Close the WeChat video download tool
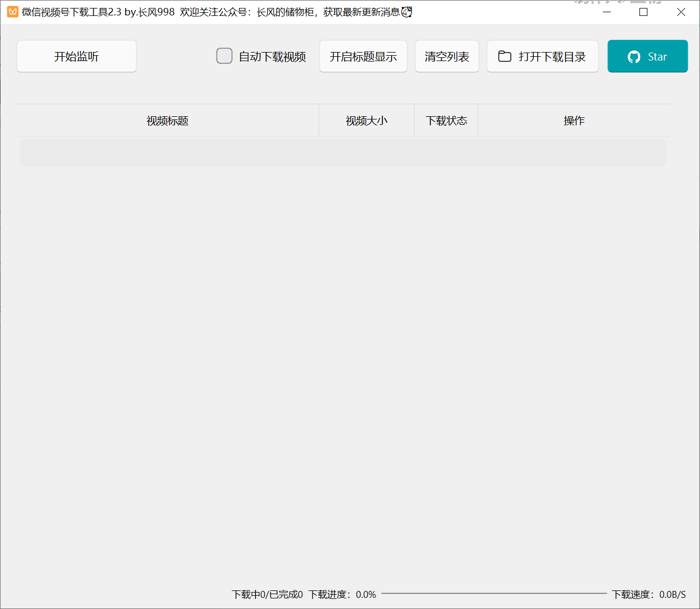 (x=680, y=12)
